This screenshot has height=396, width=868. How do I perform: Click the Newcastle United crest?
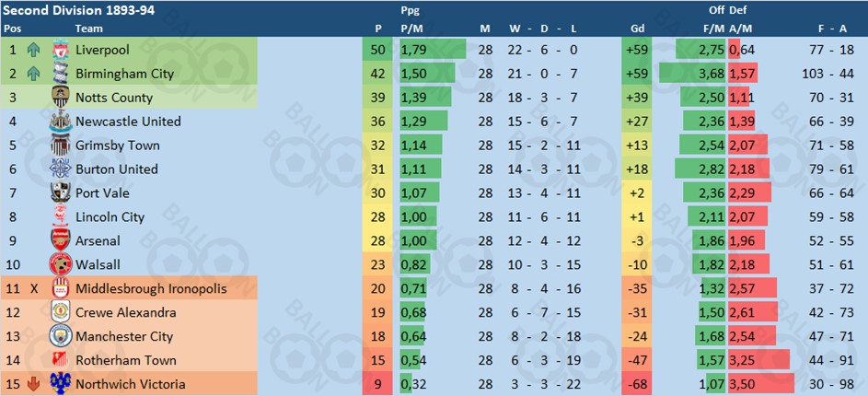click(60, 122)
